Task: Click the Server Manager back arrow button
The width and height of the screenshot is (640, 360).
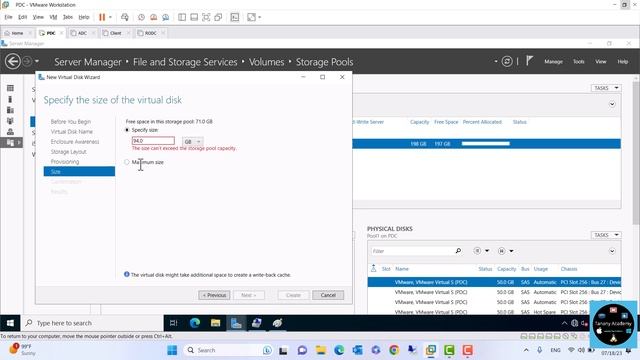Action: coord(13,62)
